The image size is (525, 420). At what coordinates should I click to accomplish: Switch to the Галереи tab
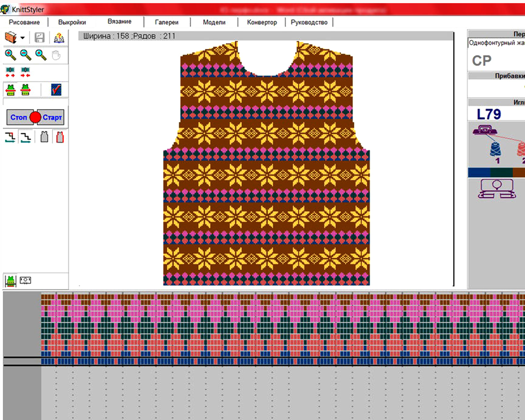167,22
